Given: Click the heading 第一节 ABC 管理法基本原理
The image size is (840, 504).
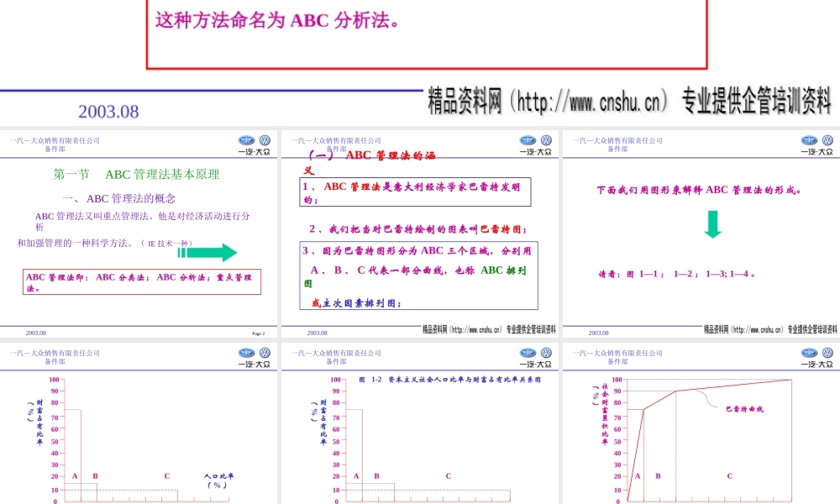Looking at the screenshot, I should 136,174.
